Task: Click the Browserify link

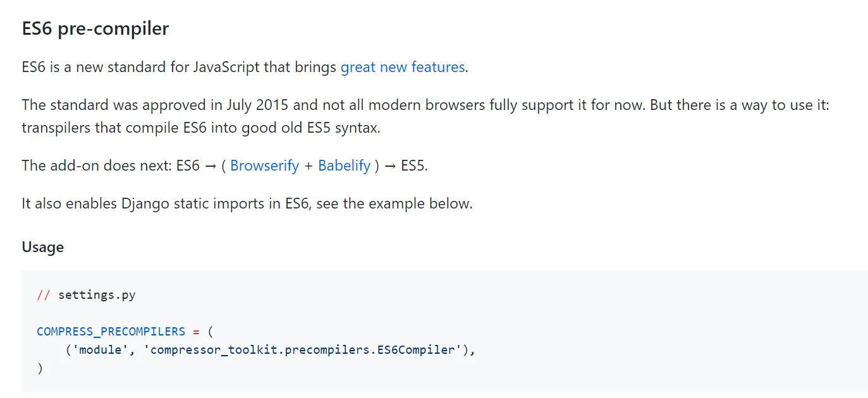Action: (264, 166)
